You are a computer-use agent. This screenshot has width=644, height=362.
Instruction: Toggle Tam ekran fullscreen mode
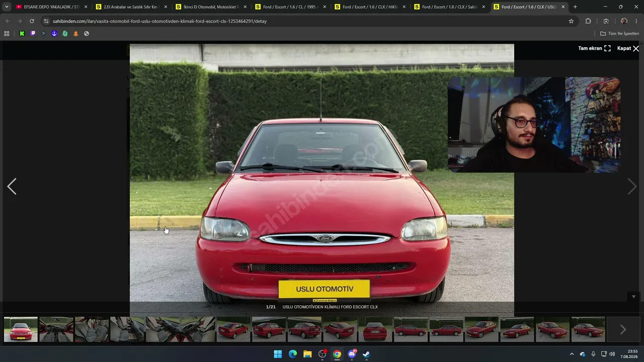[x=594, y=48]
